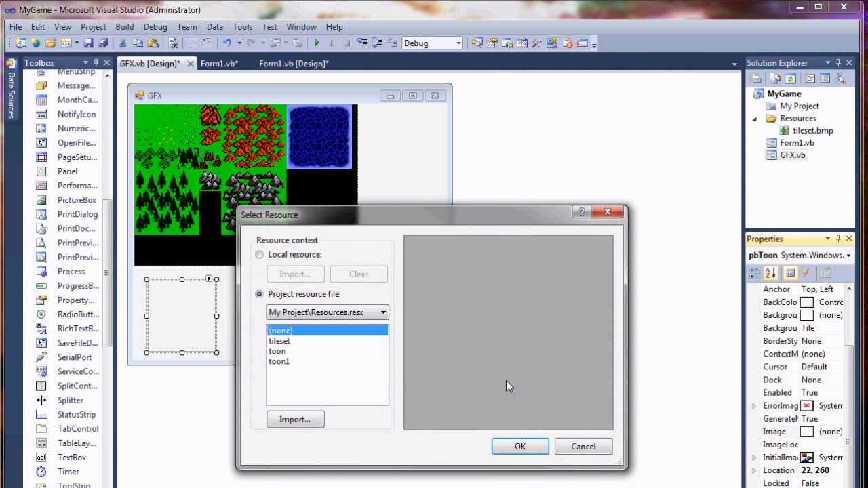Click the View Designer icon in Solution Explorer

825,79
